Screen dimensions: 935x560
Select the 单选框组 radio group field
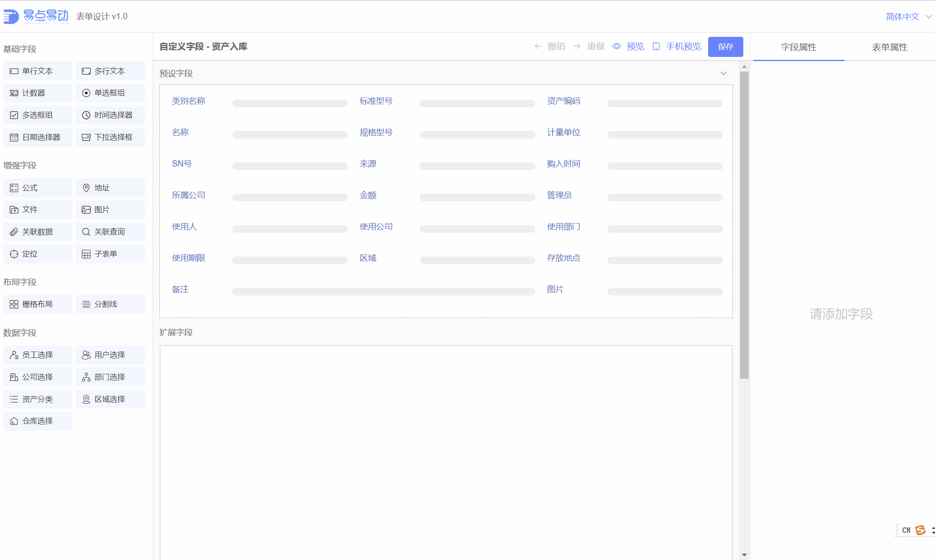pos(110,93)
